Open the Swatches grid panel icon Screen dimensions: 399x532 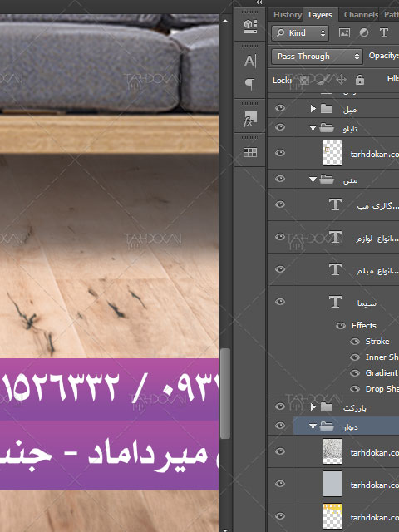250,153
